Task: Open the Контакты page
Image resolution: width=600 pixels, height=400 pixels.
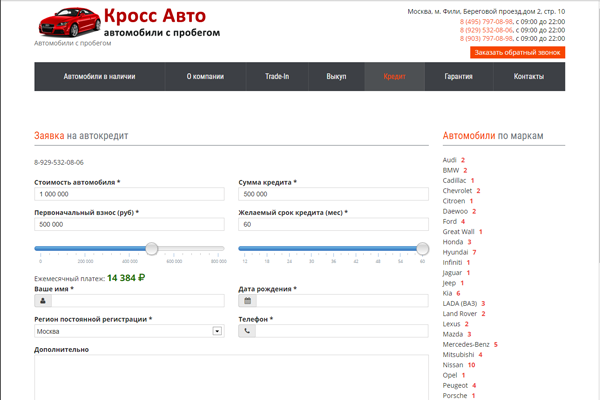Action: point(528,77)
